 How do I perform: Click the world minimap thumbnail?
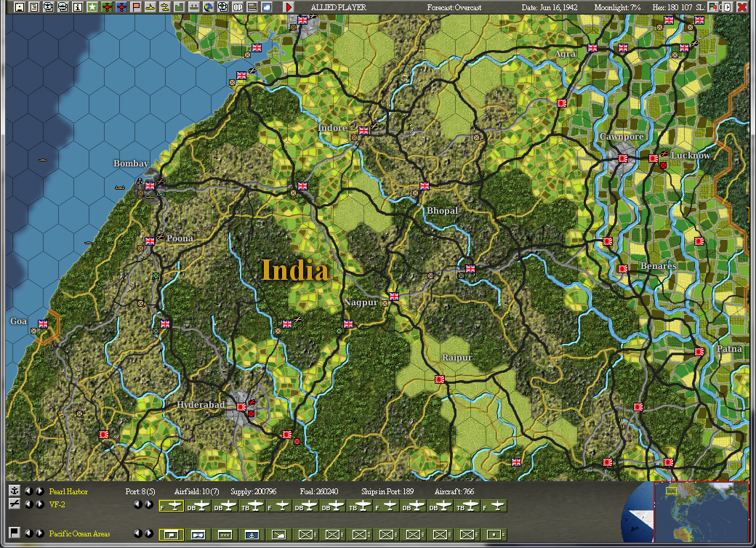pyautogui.click(x=701, y=512)
